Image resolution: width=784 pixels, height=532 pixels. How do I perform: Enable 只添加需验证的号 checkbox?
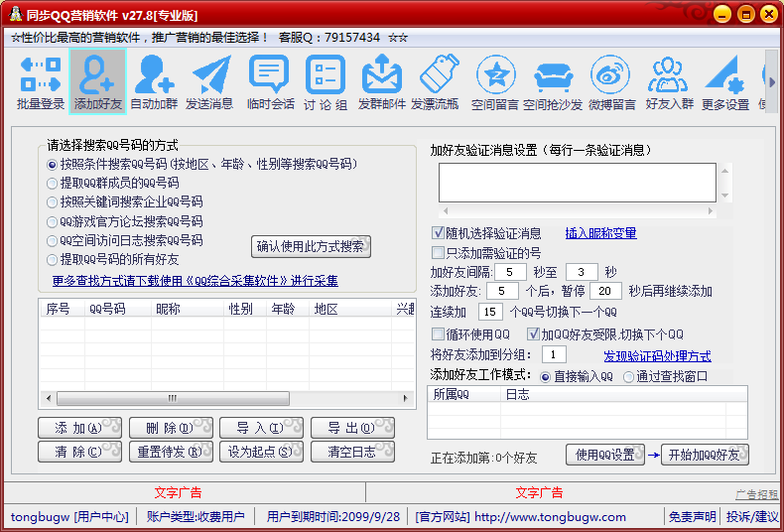click(x=439, y=252)
